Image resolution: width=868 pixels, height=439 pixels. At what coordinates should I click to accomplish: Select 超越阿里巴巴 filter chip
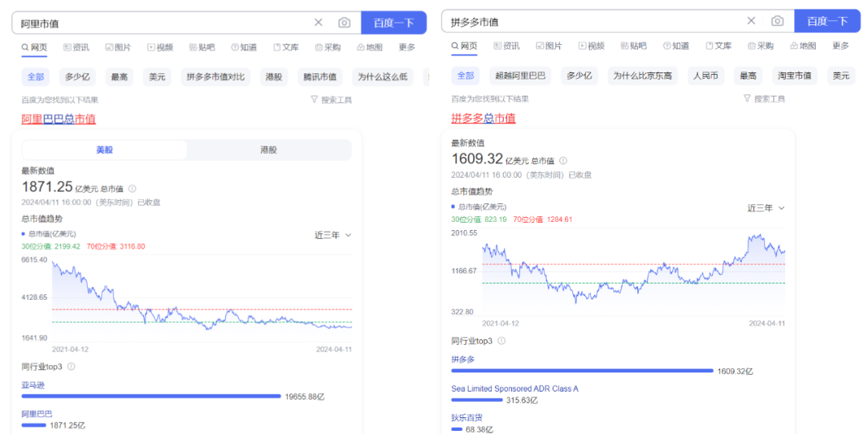(520, 76)
